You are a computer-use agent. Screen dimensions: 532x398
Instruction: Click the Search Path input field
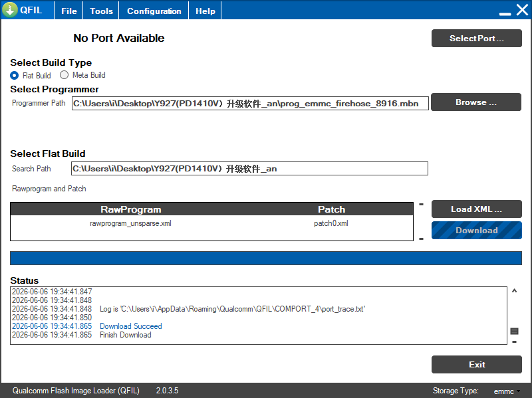coord(249,169)
